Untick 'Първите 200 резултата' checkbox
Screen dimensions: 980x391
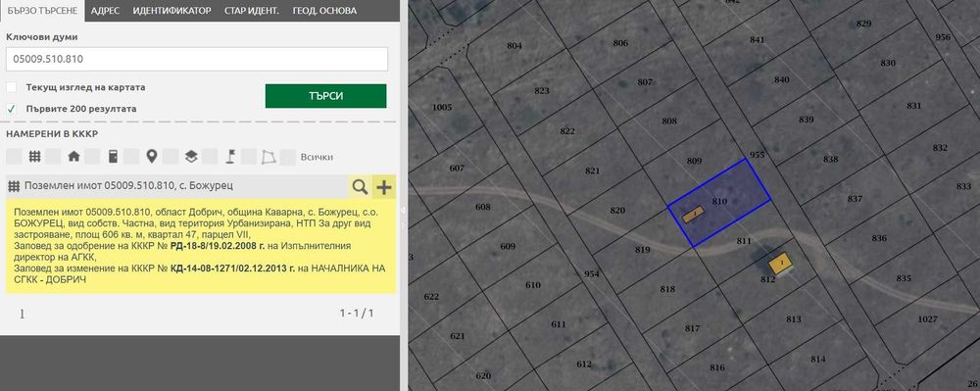pyautogui.click(x=11, y=109)
